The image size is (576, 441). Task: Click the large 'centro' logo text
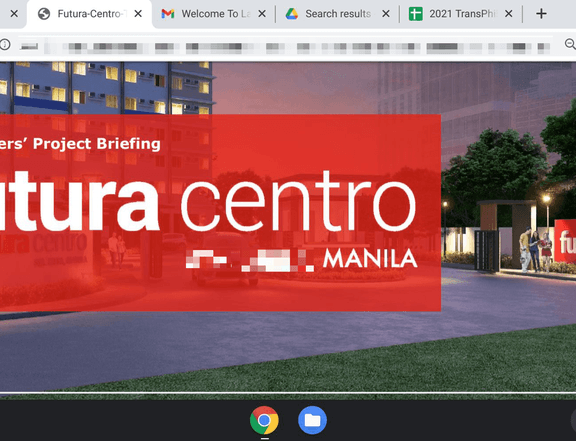[298, 200]
